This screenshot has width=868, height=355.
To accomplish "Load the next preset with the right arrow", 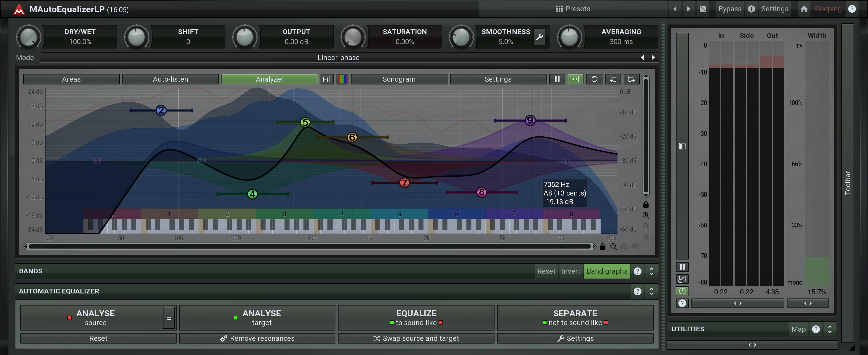I will [688, 9].
